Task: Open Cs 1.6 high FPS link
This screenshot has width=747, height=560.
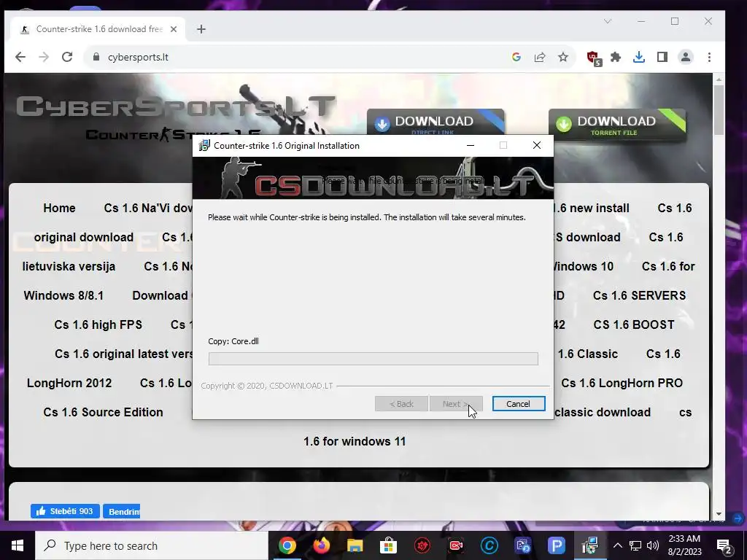Action: tap(98, 324)
